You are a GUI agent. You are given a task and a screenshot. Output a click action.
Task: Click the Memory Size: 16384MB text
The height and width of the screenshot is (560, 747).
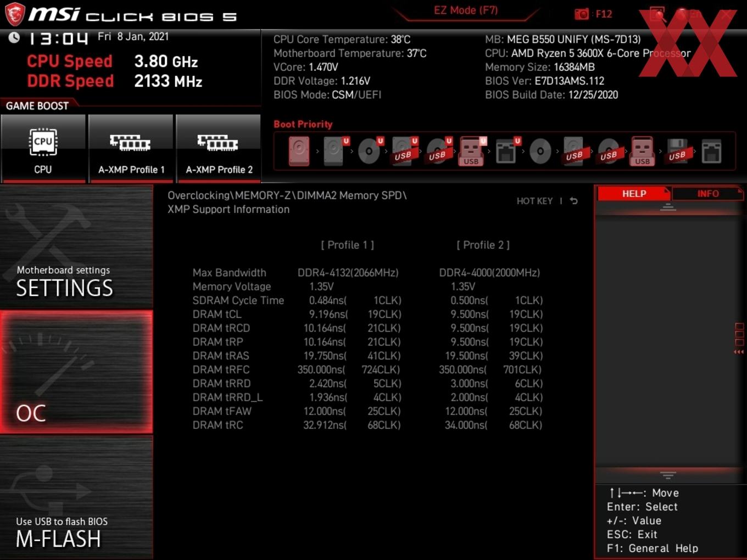540,67
